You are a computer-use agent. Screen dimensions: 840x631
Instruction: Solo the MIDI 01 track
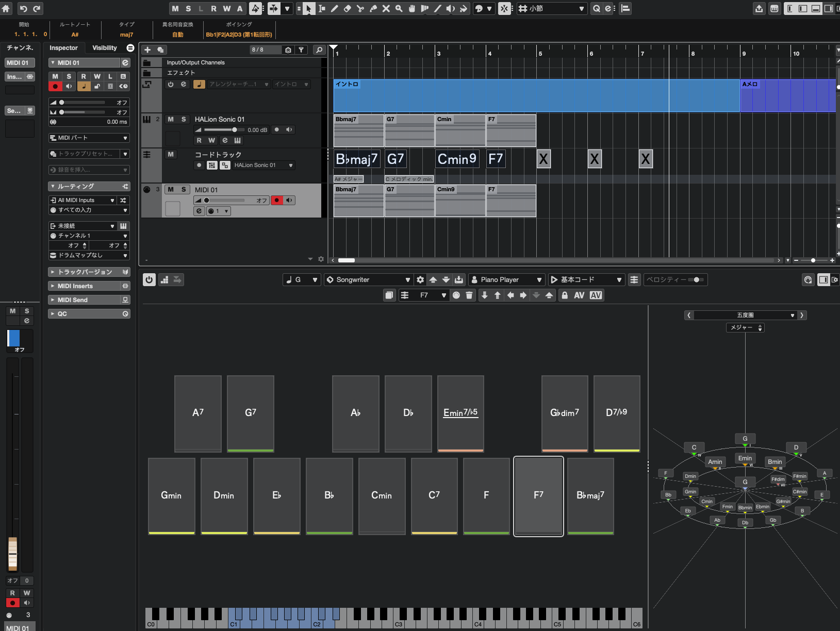click(x=183, y=189)
